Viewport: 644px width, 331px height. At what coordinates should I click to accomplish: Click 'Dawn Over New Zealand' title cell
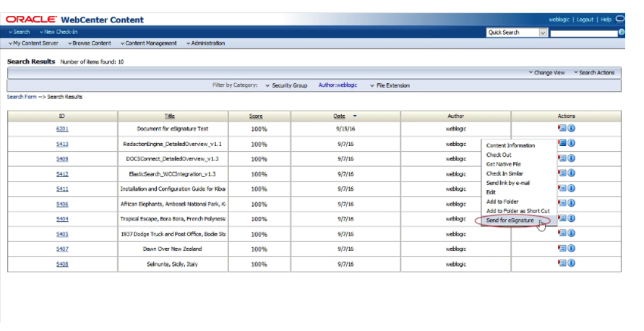173,249
